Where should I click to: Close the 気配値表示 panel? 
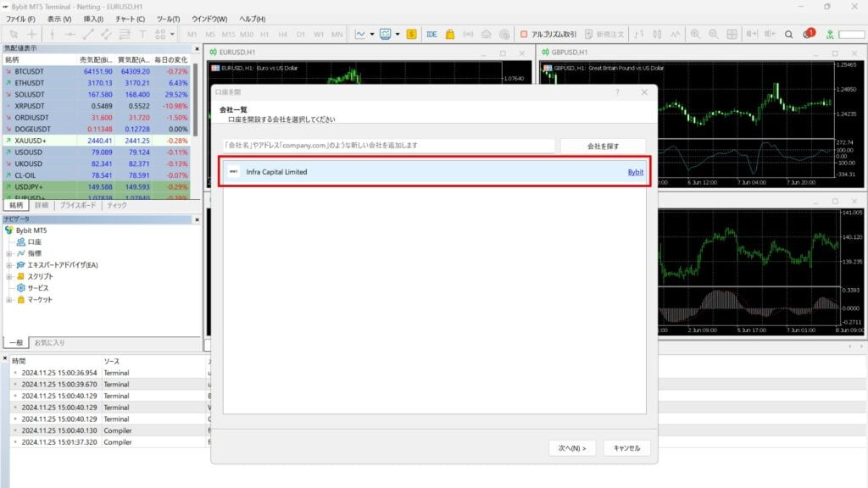tap(197, 48)
